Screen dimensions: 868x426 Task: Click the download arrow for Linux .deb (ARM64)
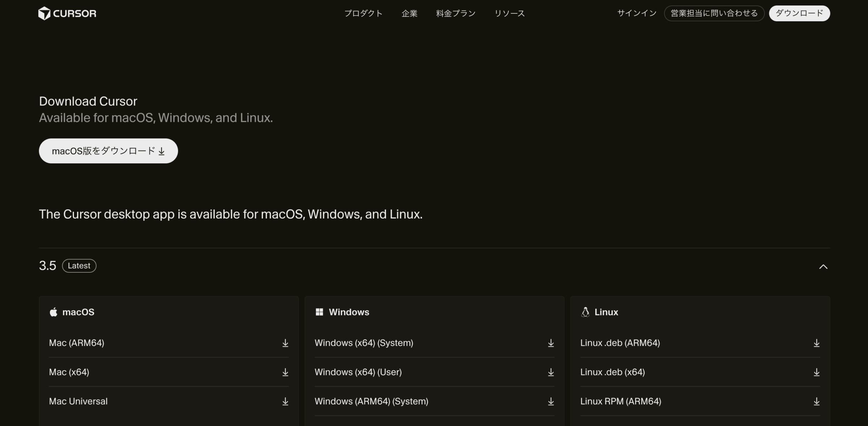click(817, 343)
